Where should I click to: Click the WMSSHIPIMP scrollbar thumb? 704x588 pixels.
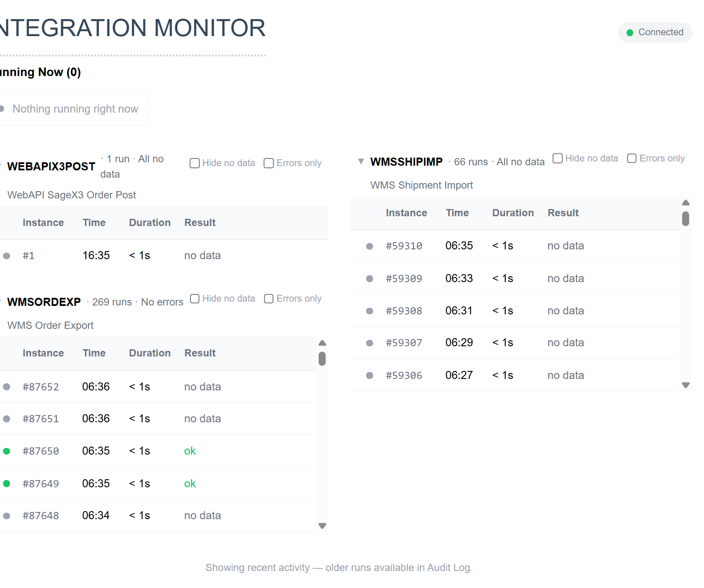coord(686,219)
